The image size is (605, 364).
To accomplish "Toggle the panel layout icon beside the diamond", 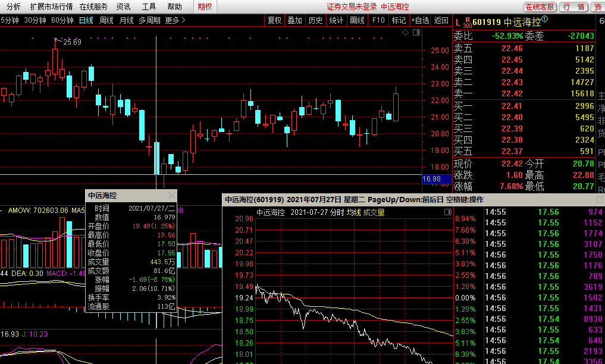I will coord(416,33).
